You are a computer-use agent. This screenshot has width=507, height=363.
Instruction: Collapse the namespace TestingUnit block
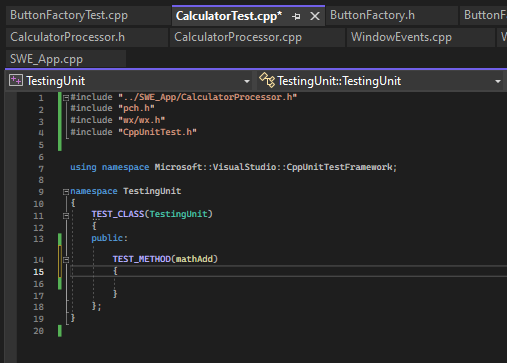[x=66, y=192]
